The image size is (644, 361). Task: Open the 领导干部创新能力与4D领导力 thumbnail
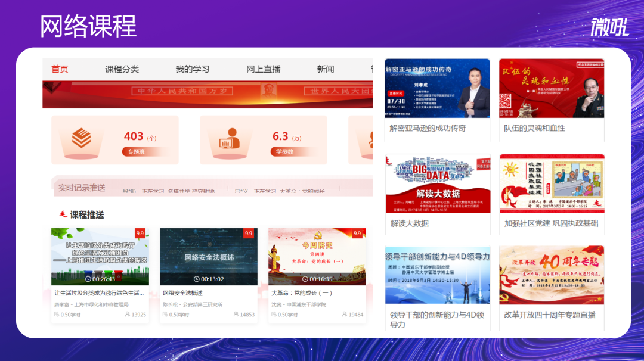(438, 275)
